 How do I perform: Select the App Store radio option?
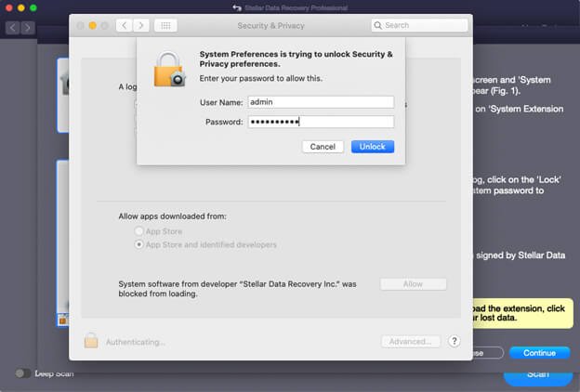click(x=139, y=230)
